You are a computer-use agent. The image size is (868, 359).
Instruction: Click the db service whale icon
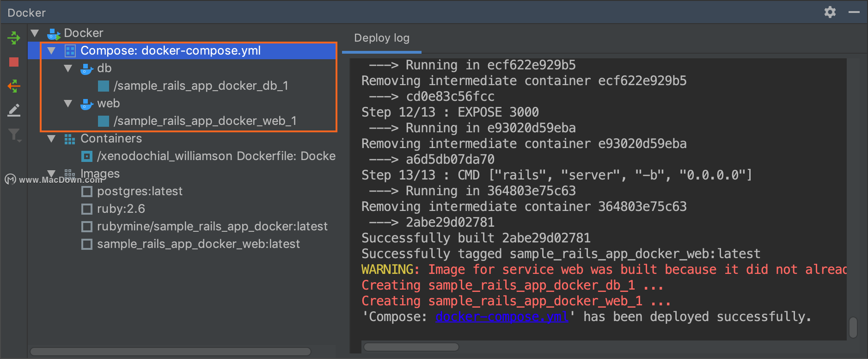coord(87,68)
